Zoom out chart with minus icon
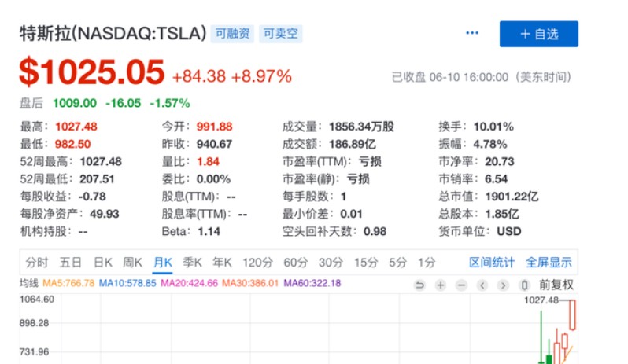 pos(461,285)
